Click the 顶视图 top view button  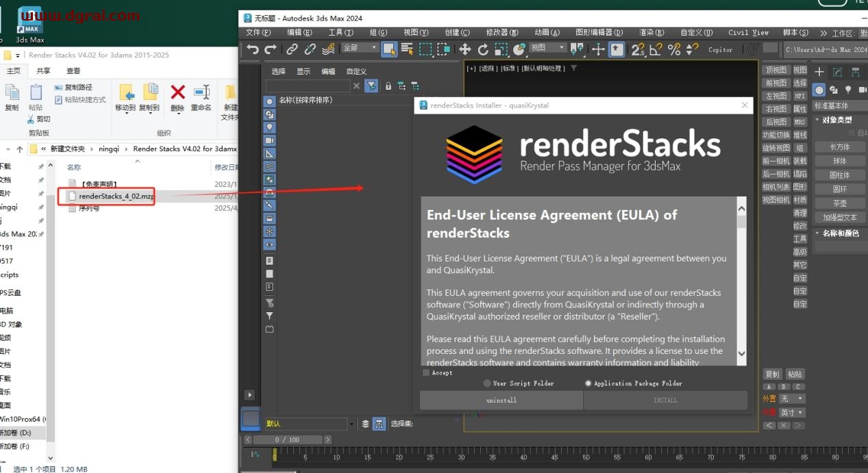click(x=776, y=70)
